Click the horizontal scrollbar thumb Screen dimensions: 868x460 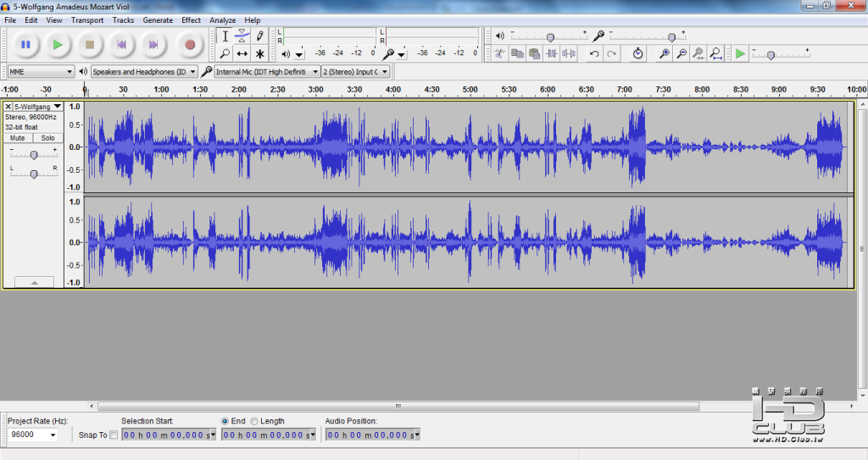point(398,407)
